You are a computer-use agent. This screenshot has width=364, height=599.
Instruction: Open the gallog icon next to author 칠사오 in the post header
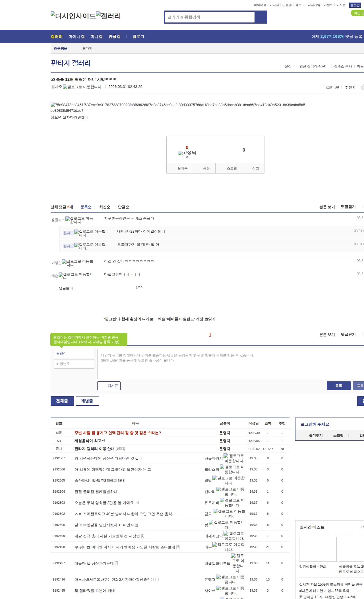[65, 87]
